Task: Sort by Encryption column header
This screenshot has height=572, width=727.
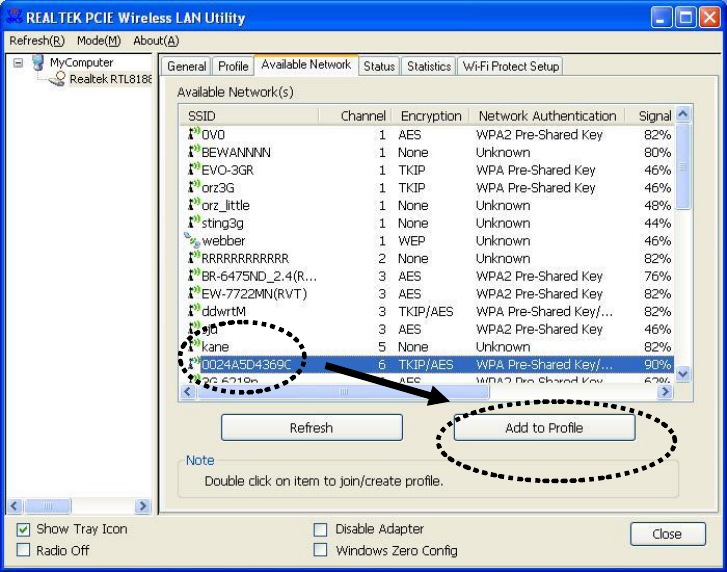Action: point(431,116)
